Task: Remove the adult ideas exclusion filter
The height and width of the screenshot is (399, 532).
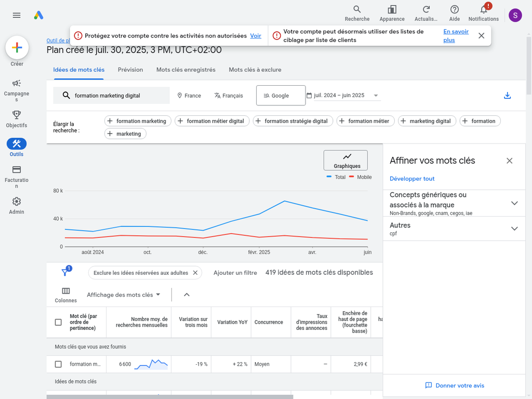Action: coord(195,273)
